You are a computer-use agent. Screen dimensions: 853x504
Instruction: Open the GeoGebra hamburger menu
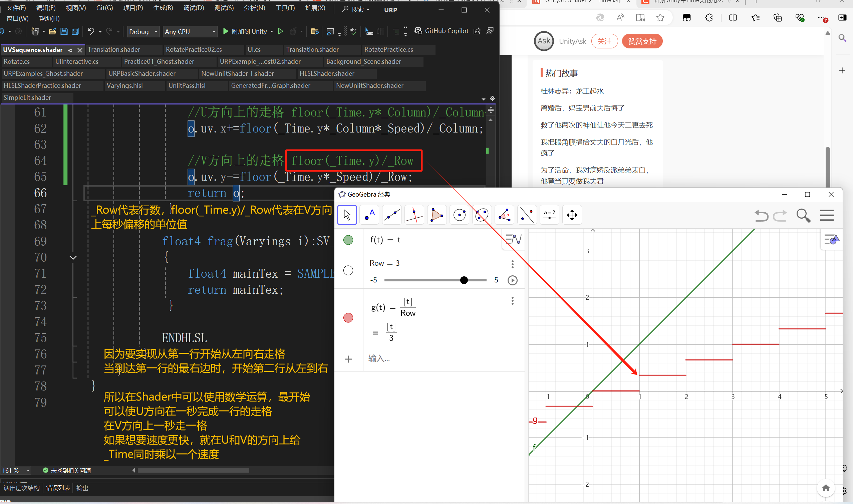827,216
